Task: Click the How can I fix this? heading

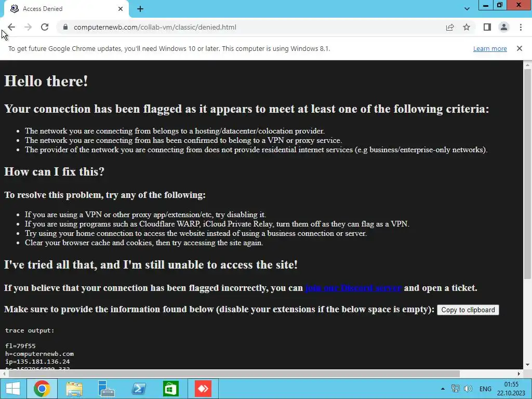Action: [x=54, y=171]
